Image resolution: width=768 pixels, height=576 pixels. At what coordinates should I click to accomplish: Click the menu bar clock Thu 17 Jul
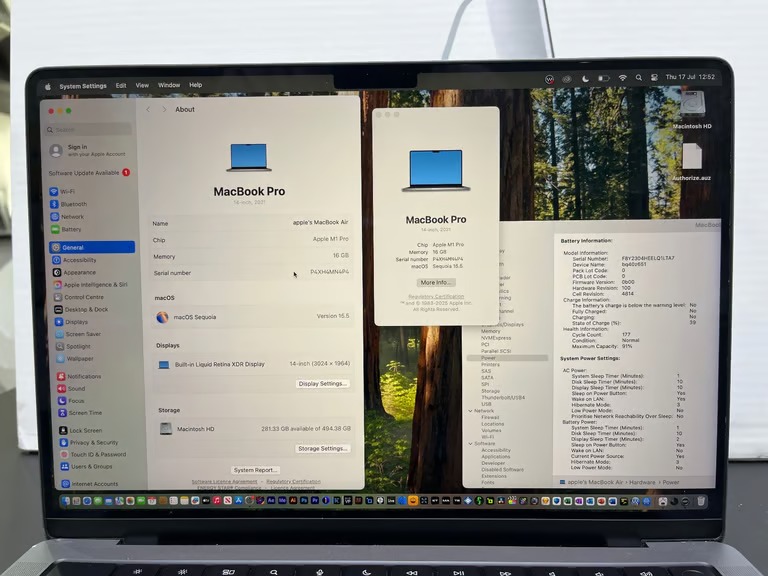[690, 77]
